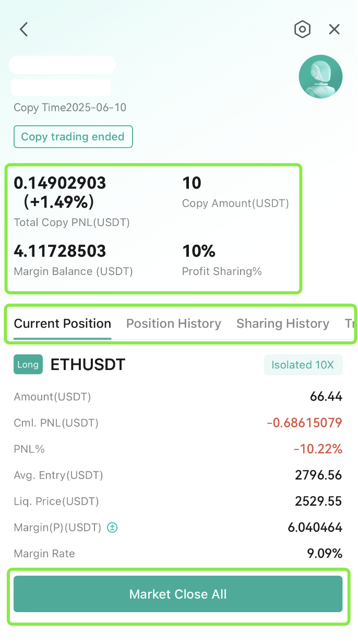Tap the green Long position badge

(x=28, y=365)
